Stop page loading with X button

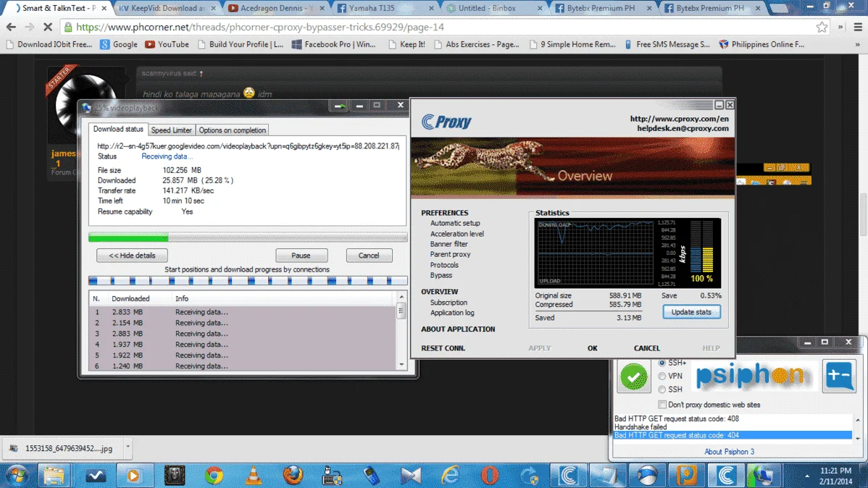point(48,27)
